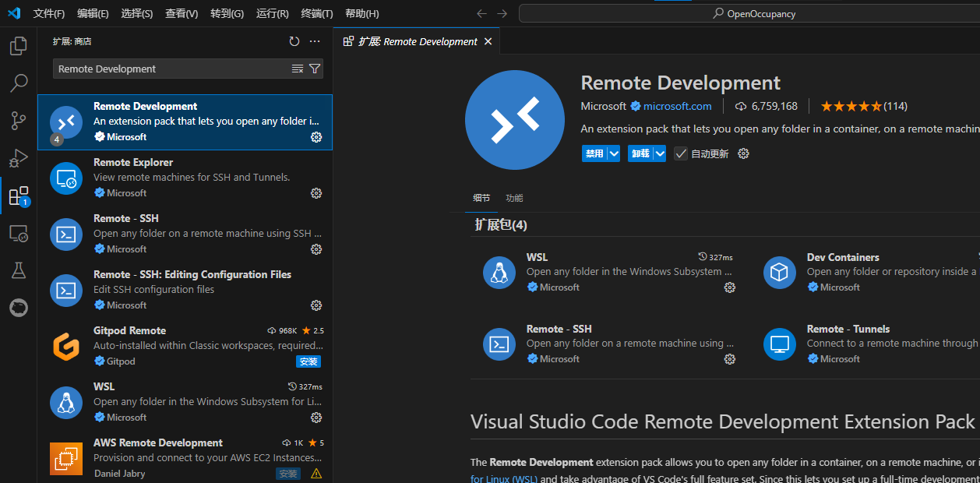
Task: Open the Explorer view in activity bar
Action: (x=18, y=46)
